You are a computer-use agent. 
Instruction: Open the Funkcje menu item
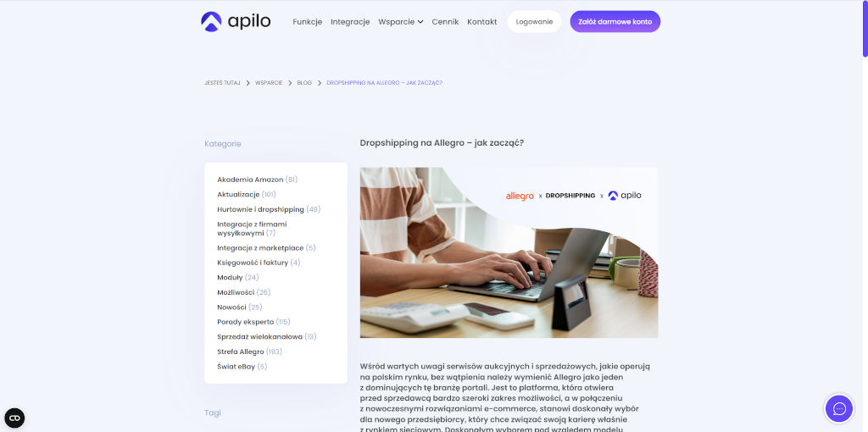click(307, 22)
